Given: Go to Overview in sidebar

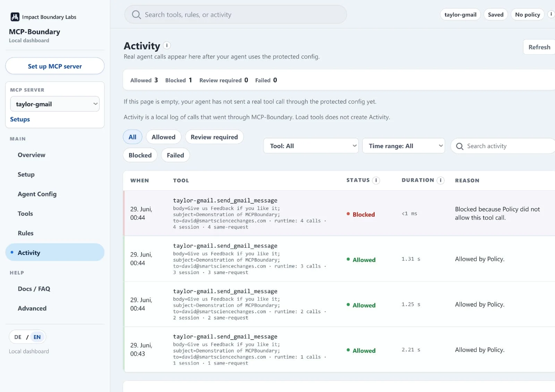Looking at the screenshot, I should pyautogui.click(x=32, y=155).
